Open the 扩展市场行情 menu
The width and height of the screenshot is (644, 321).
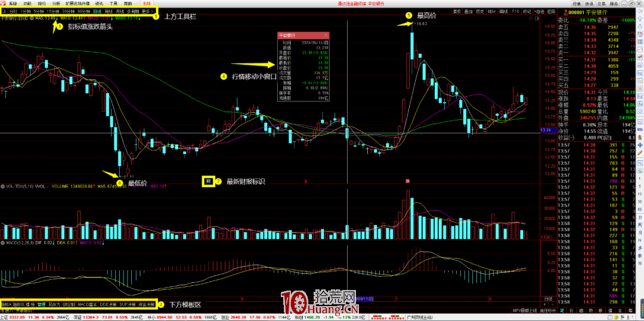77,4
